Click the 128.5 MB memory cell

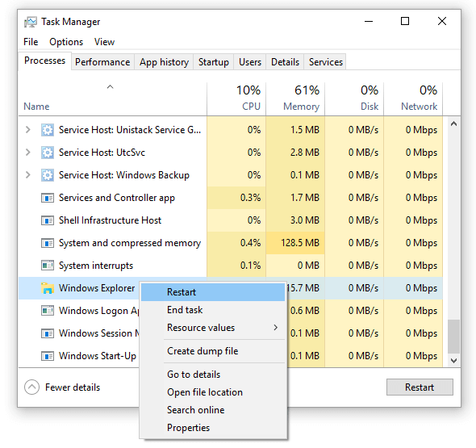coord(295,243)
